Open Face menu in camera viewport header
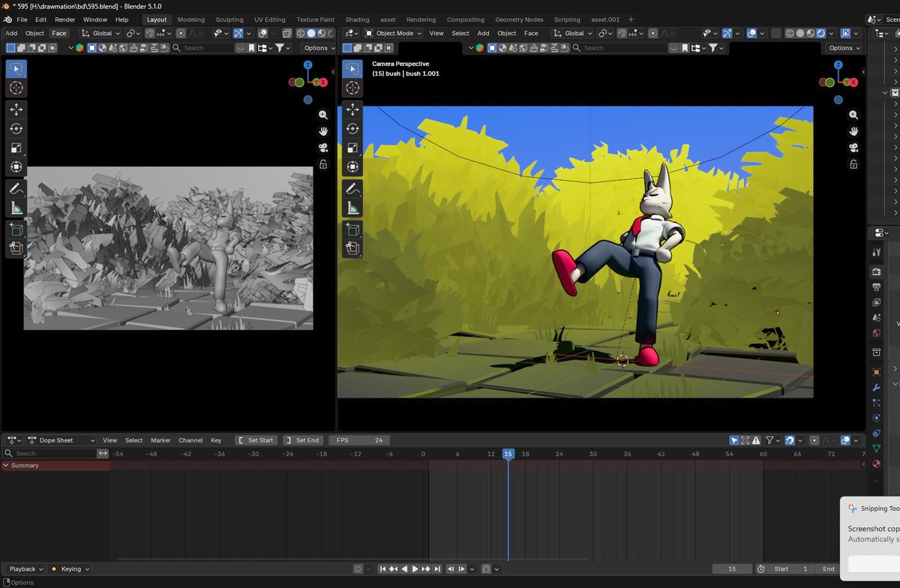This screenshot has width=900, height=588. pyautogui.click(x=531, y=33)
